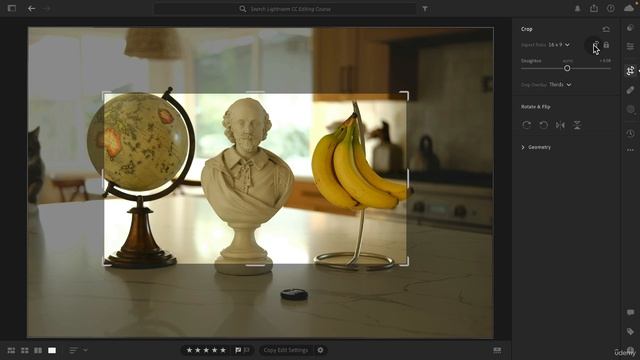Open the three-dot more options menu
640x360 pixels.
pos(630,150)
